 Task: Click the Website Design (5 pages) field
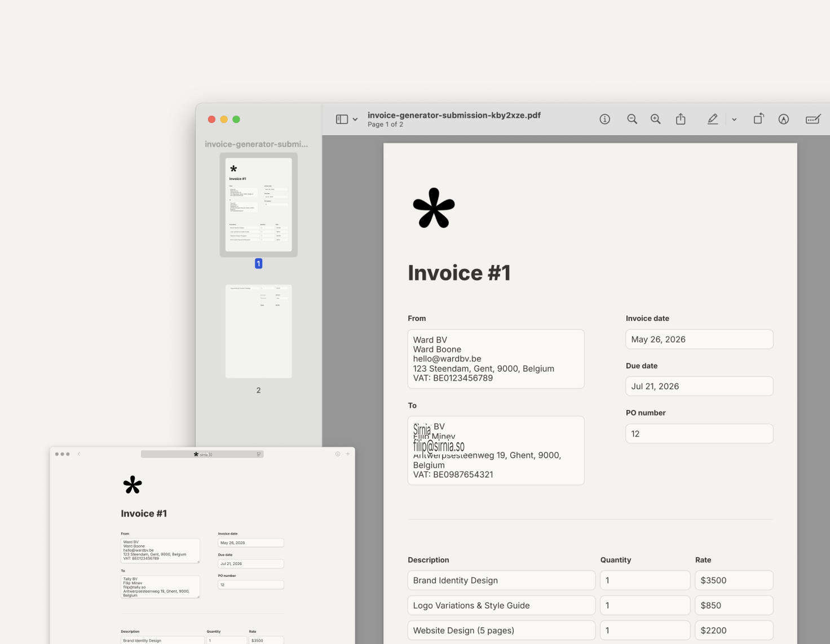[501, 630]
